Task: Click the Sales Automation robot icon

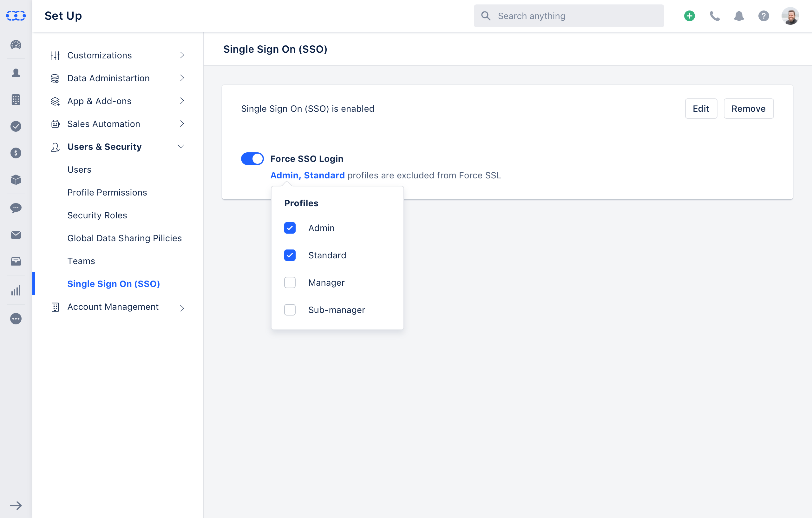Action: coord(55,124)
